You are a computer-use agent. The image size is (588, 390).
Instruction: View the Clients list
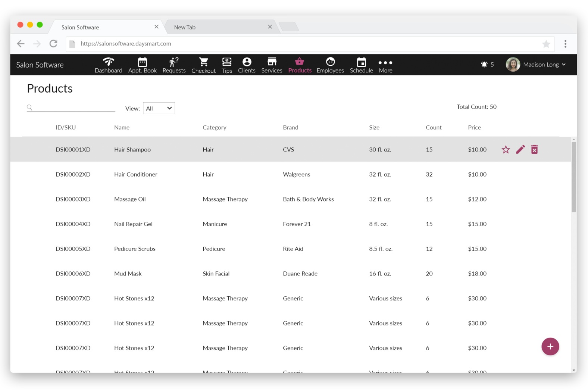coord(247,65)
